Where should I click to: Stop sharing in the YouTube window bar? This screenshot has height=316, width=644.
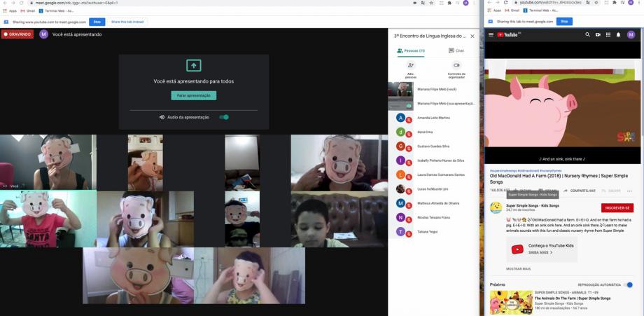click(564, 21)
